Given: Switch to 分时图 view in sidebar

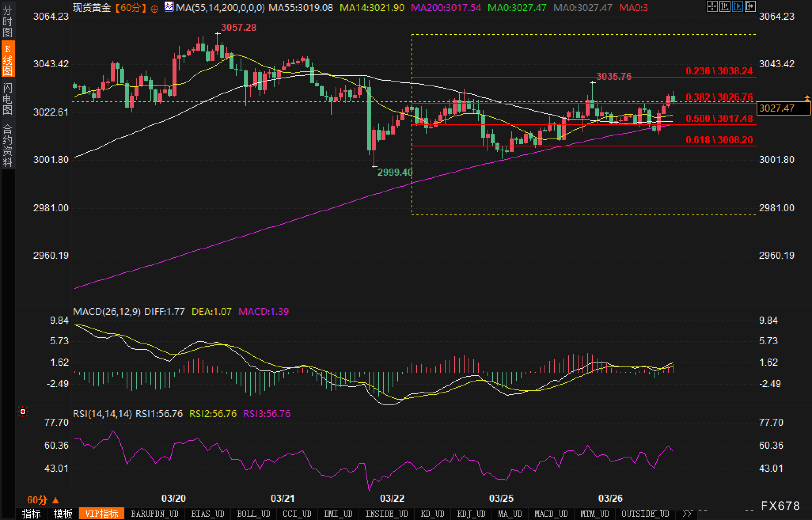Looking at the screenshot, I should 8,21.
